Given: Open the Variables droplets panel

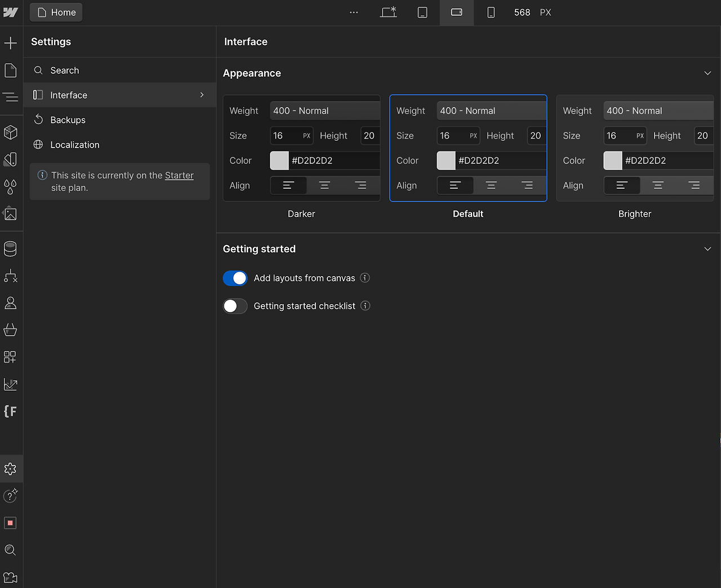Looking at the screenshot, I should 11,186.
